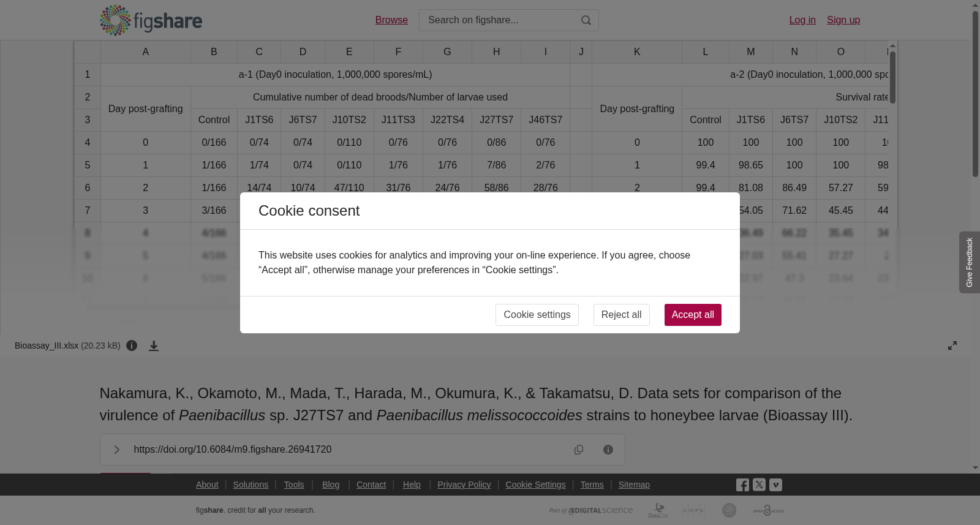Expand the DOI citation chevron
The image size is (980, 525).
pos(116,450)
